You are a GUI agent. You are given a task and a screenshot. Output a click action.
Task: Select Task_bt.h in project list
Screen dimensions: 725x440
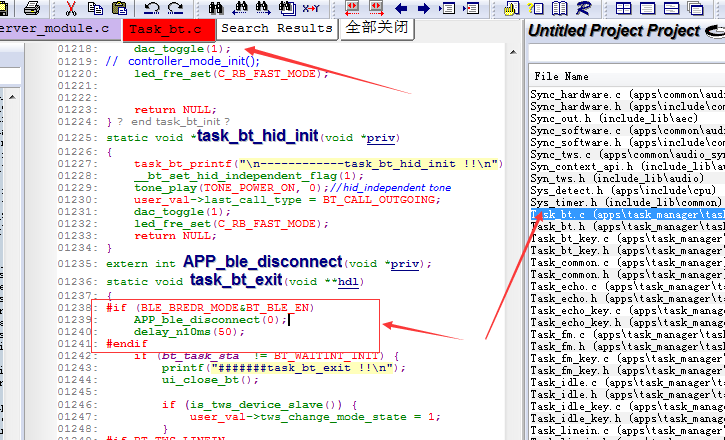click(627, 226)
